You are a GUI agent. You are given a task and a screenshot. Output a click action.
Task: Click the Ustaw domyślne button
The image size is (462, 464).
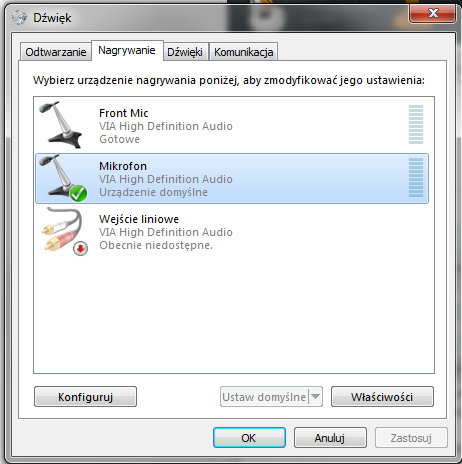point(264,397)
